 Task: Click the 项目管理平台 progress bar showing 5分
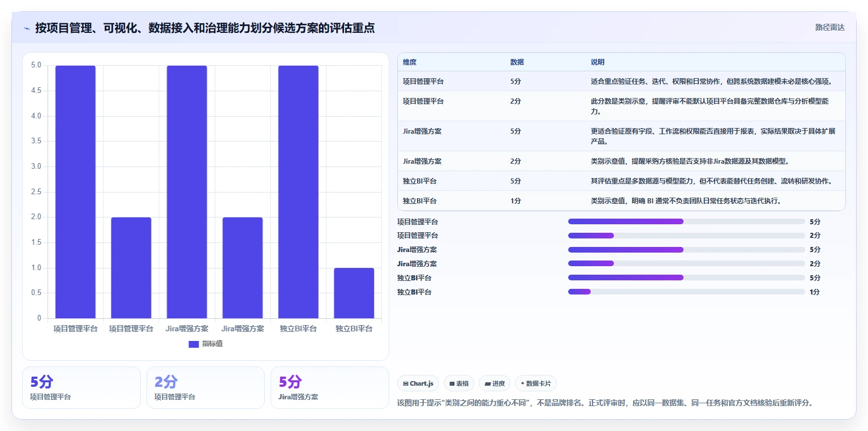(686, 221)
